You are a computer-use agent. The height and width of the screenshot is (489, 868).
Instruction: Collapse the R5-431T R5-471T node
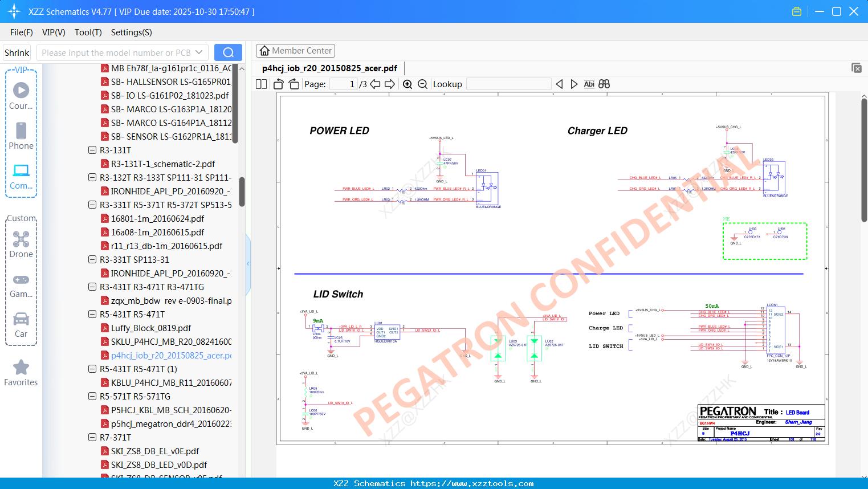tap(92, 315)
